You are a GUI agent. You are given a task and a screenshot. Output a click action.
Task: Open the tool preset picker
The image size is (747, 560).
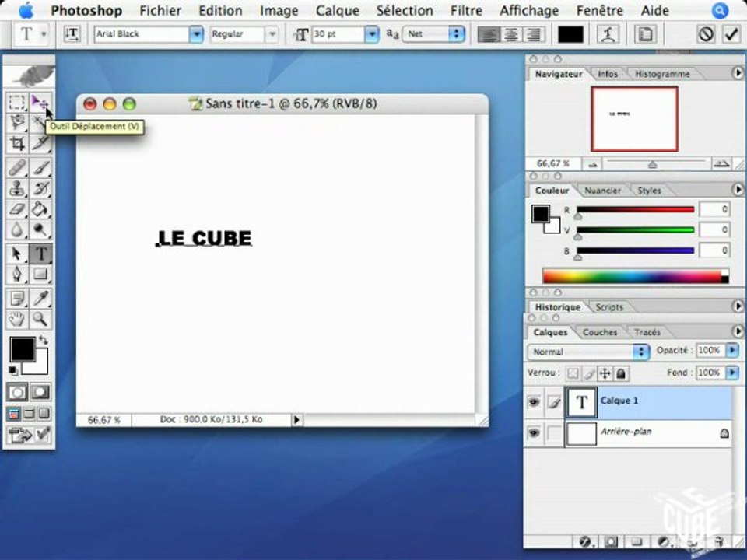point(31,33)
